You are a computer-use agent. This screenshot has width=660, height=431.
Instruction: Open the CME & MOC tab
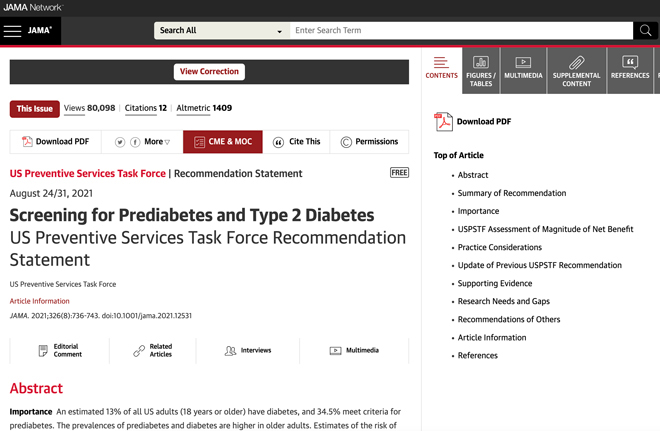point(223,142)
